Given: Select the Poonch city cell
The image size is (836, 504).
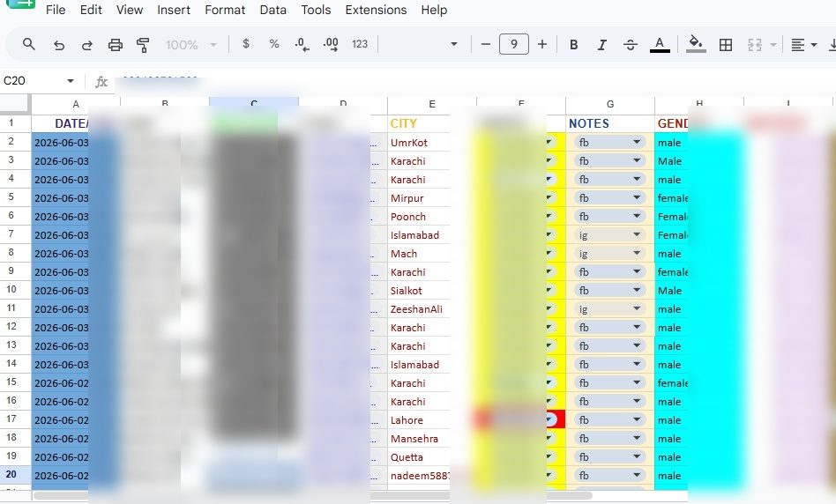Looking at the screenshot, I should point(419,217).
